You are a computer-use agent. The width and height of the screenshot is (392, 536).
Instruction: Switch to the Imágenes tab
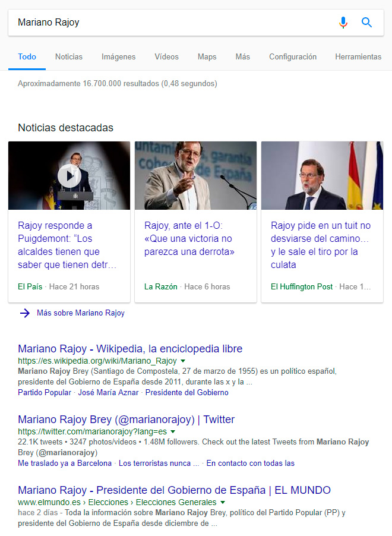point(118,56)
